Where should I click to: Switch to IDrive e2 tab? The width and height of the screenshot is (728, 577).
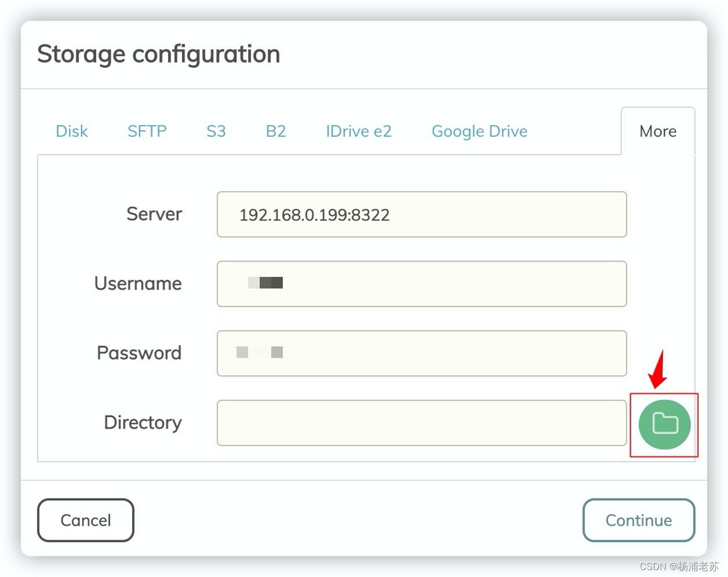tap(359, 132)
